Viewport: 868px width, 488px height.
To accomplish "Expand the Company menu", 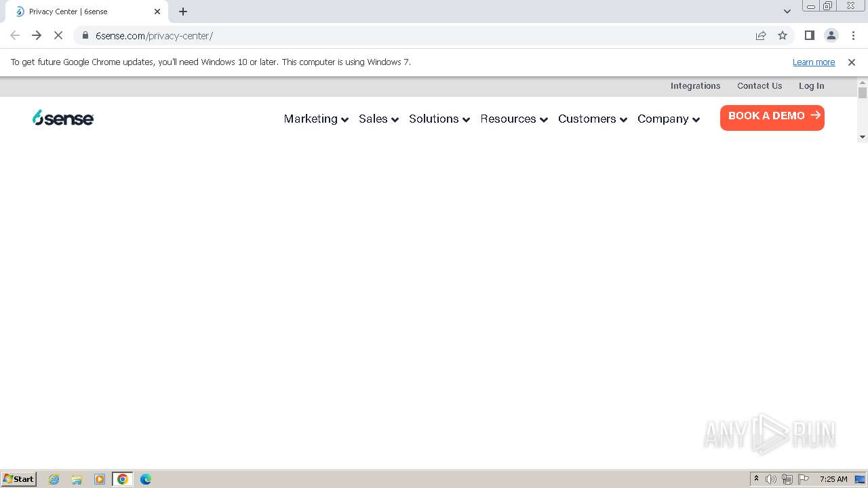I will pos(669,119).
